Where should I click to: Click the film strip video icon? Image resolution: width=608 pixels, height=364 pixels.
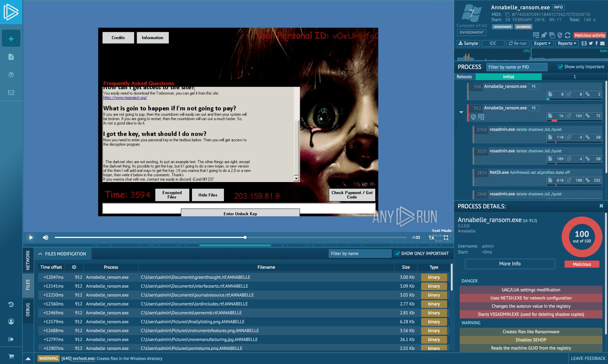tap(584, 43)
